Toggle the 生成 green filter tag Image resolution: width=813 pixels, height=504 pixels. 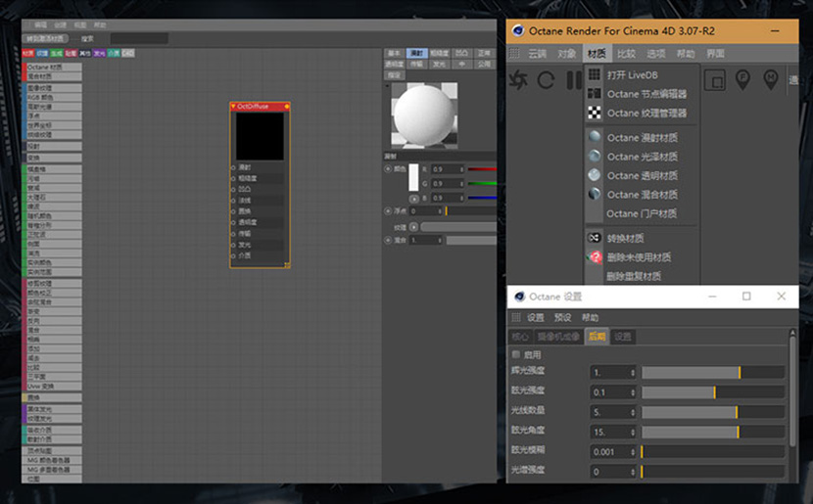pos(56,53)
